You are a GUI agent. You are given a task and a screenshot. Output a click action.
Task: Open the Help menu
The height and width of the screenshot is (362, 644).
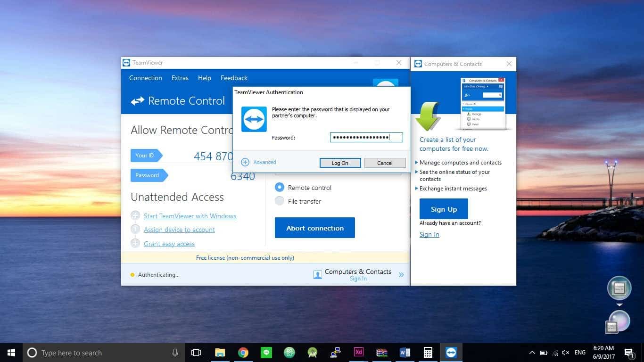pos(205,78)
